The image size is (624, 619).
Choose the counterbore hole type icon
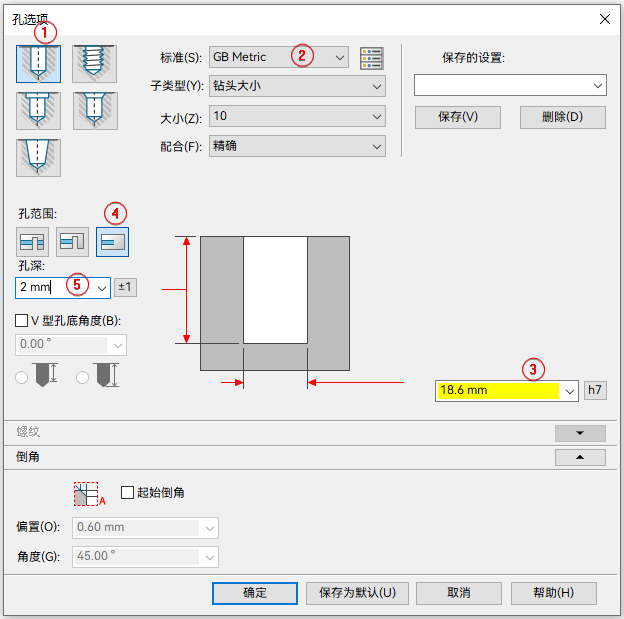point(38,111)
